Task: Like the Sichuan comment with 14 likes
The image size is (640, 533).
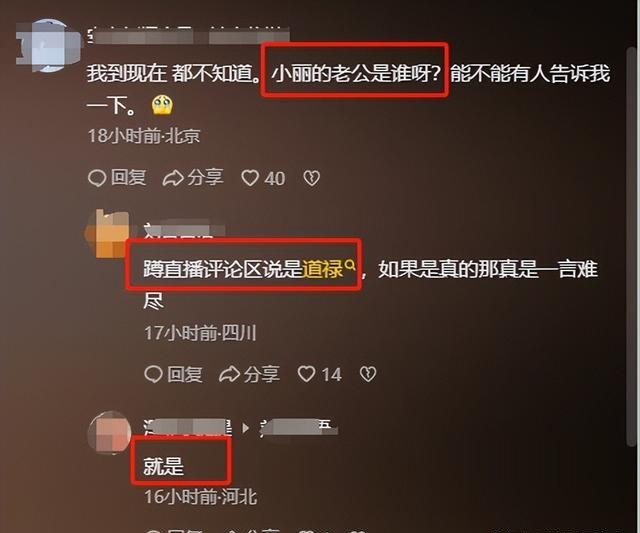Action: pos(306,374)
